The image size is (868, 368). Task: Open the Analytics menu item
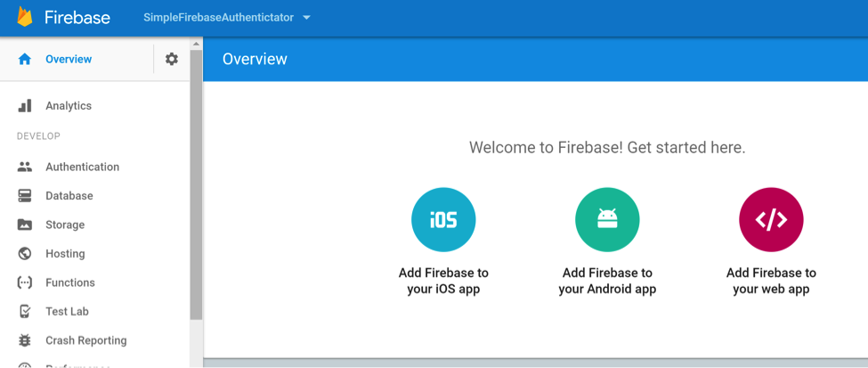coord(69,106)
